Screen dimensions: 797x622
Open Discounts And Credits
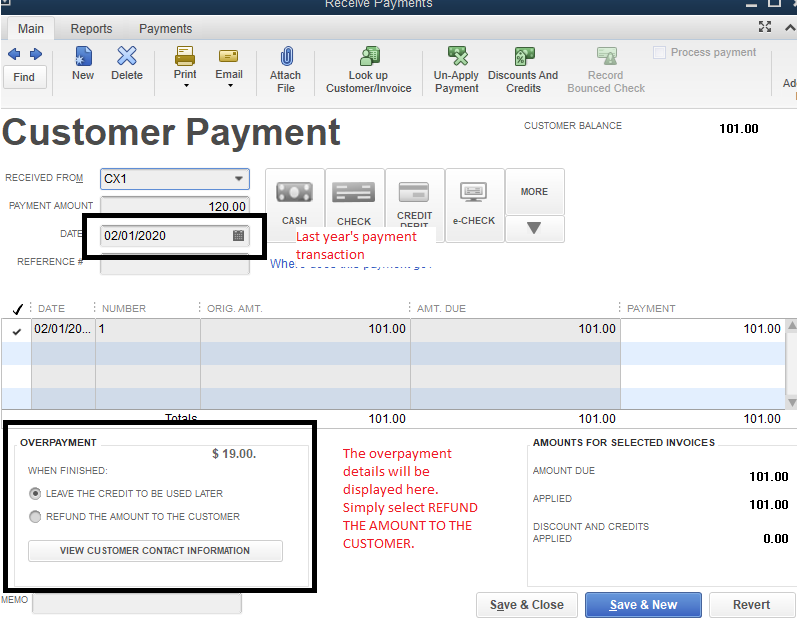point(523,70)
